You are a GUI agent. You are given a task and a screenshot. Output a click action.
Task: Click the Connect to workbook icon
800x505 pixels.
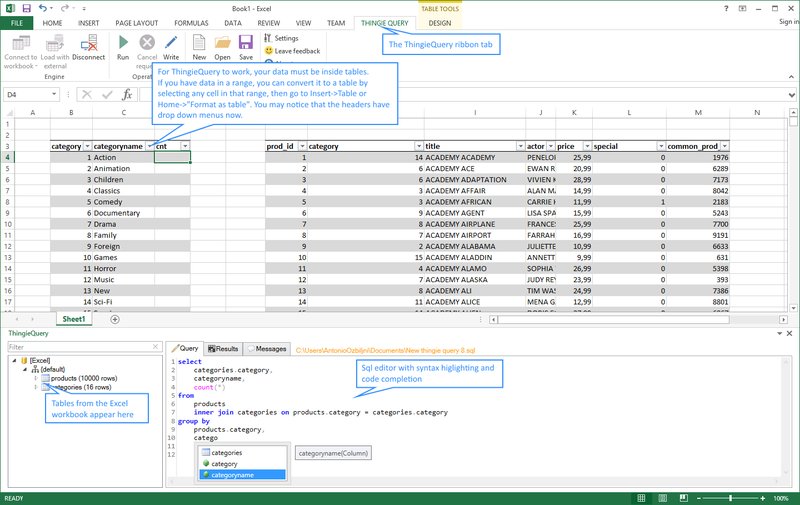[21, 43]
